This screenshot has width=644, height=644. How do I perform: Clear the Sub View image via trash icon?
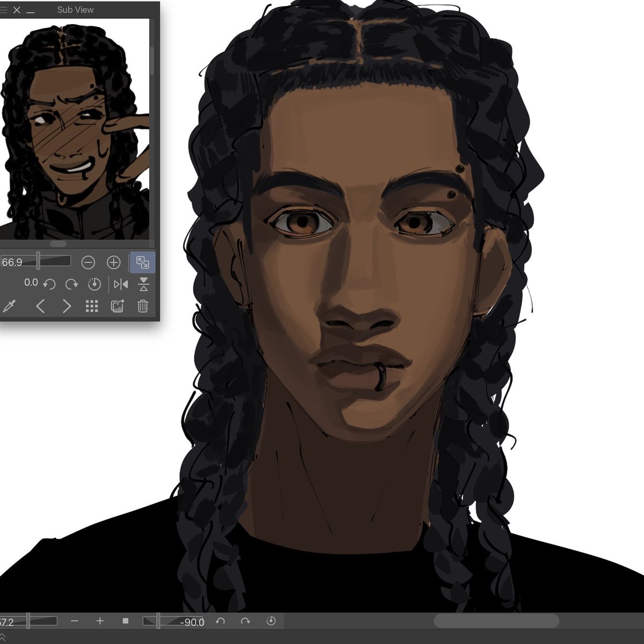point(142,306)
